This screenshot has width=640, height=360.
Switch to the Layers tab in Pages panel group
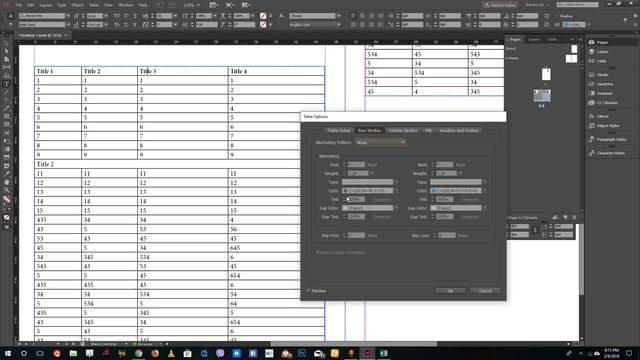534,40
